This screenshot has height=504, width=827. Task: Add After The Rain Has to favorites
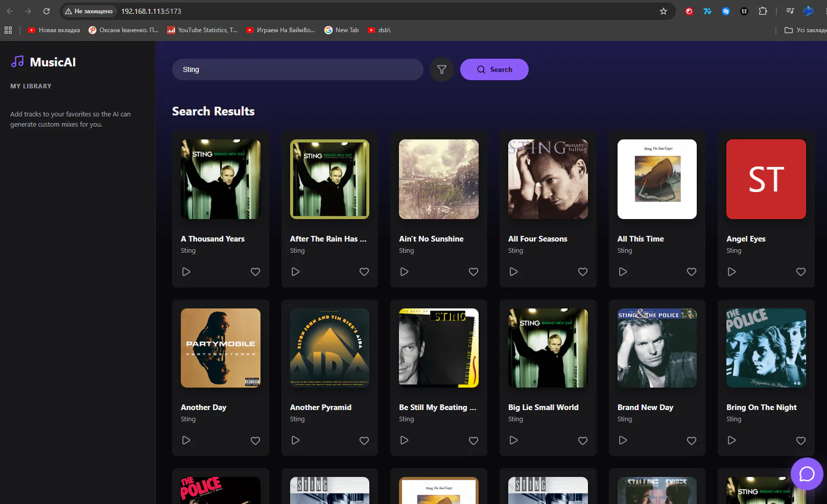(x=364, y=272)
